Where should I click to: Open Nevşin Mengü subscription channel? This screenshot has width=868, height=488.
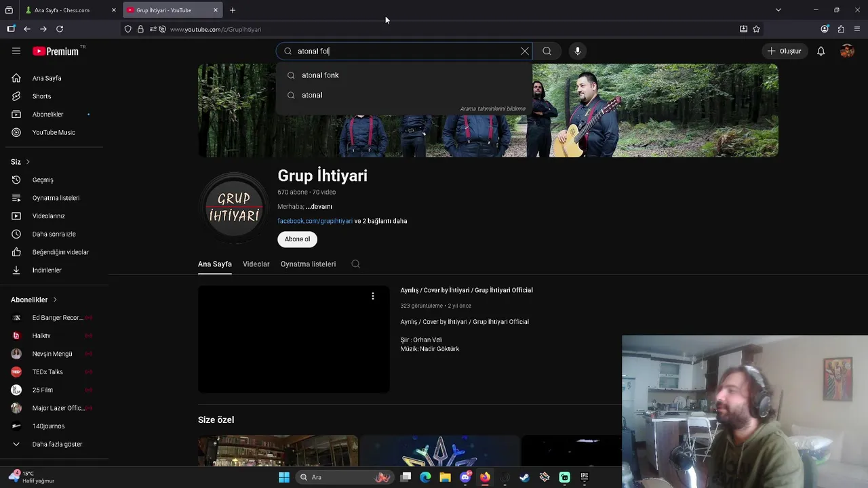(x=54, y=354)
